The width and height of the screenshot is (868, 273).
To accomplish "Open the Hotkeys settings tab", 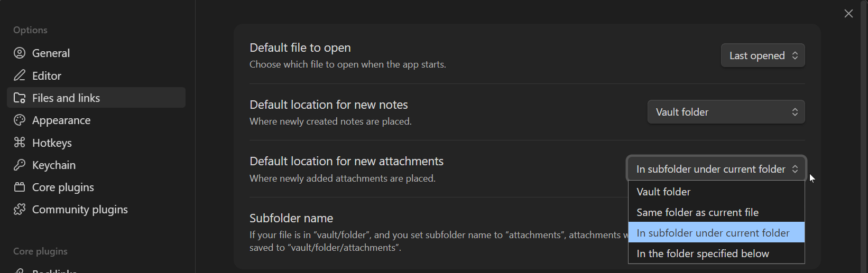I will (96, 143).
